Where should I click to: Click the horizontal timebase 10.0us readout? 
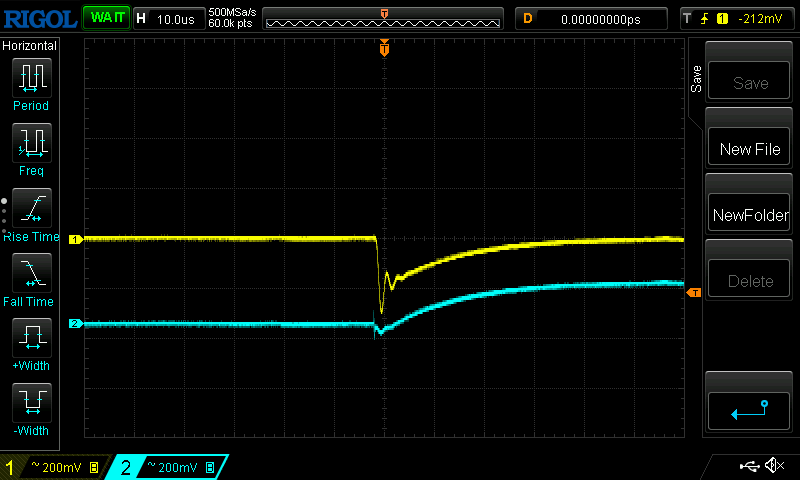[176, 19]
